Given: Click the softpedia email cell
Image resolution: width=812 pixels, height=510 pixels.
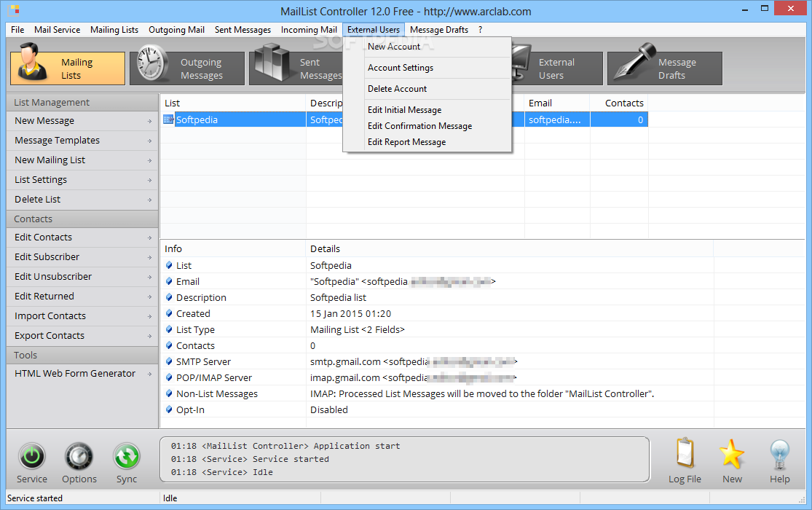Looking at the screenshot, I should tap(557, 119).
